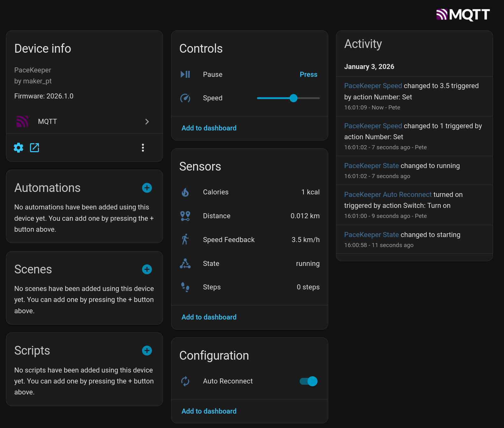Adjust the Speed slider handle
The width and height of the screenshot is (504, 428).
click(293, 98)
